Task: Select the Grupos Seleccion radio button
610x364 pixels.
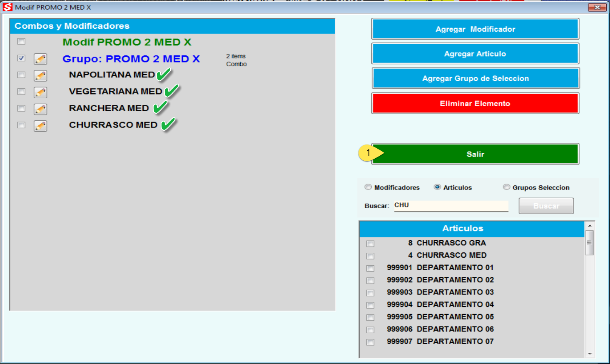Action: click(507, 187)
